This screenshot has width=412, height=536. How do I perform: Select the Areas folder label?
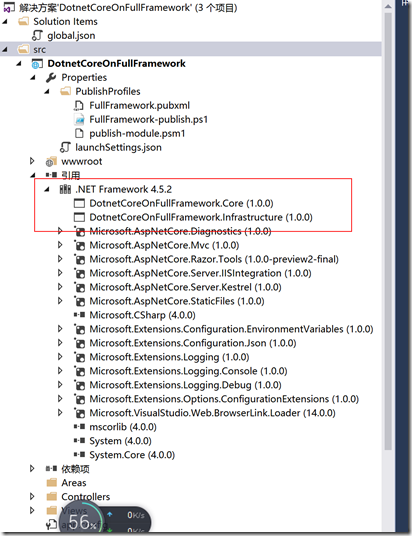pyautogui.click(x=74, y=483)
